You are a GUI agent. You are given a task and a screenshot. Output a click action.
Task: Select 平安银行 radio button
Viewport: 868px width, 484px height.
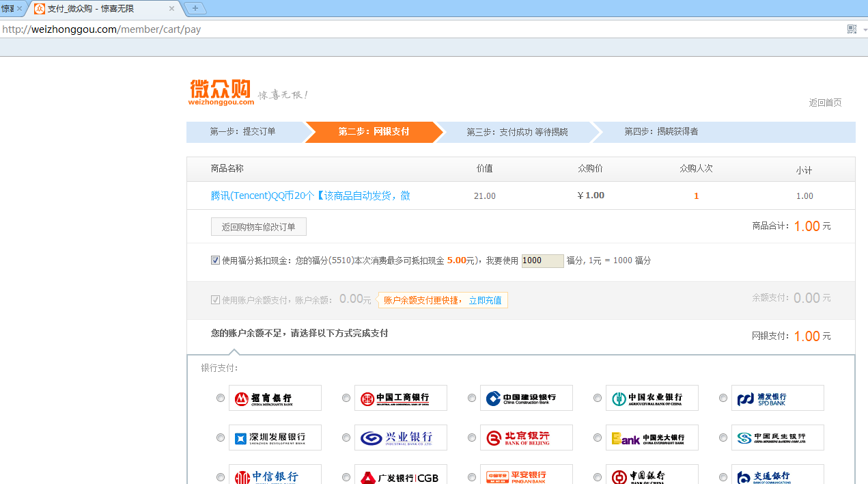click(x=472, y=477)
